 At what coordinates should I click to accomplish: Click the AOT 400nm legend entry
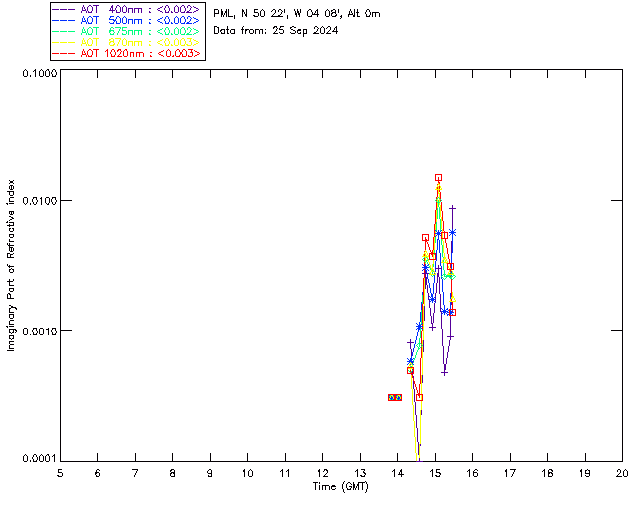(127, 9)
